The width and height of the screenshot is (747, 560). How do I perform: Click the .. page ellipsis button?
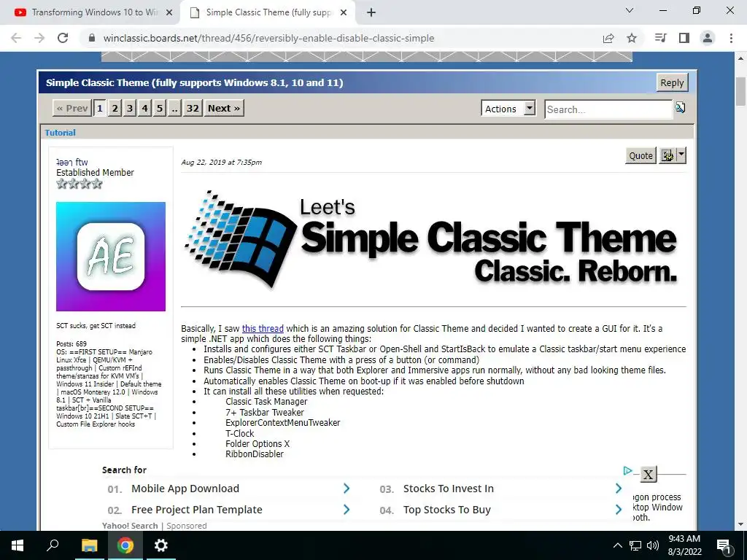click(x=174, y=108)
